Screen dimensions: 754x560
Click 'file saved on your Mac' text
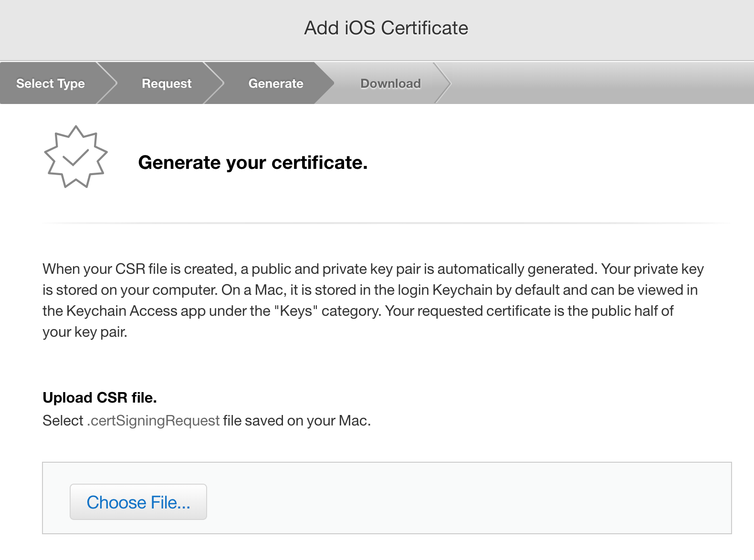296,421
